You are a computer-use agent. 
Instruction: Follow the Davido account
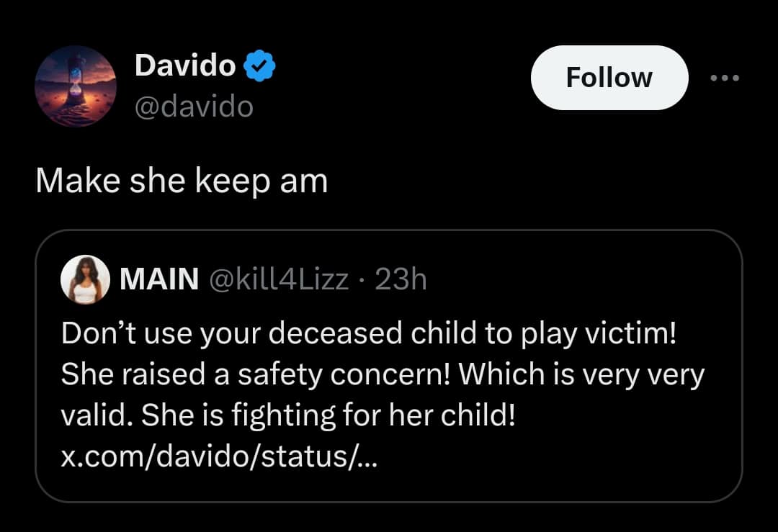tap(609, 78)
